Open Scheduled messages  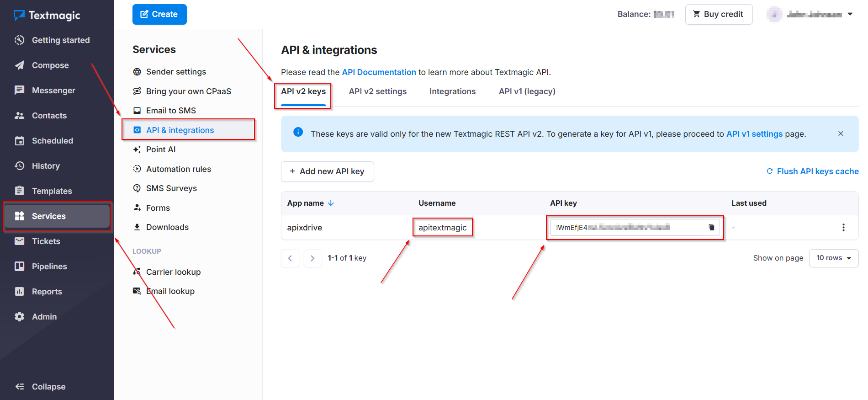point(57,141)
